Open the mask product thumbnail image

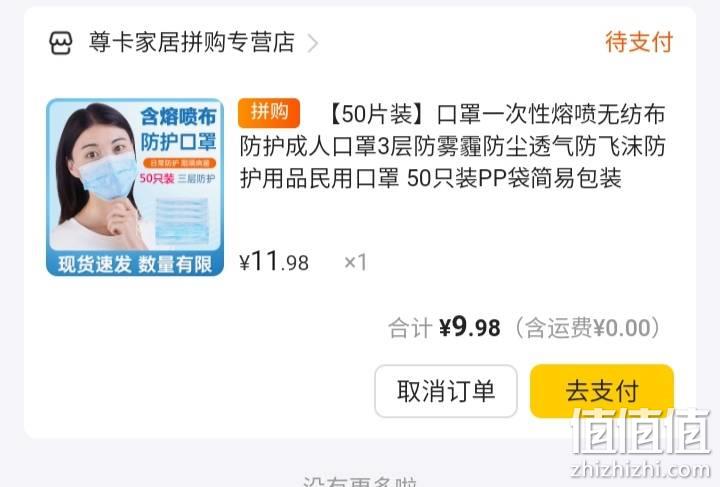point(135,187)
